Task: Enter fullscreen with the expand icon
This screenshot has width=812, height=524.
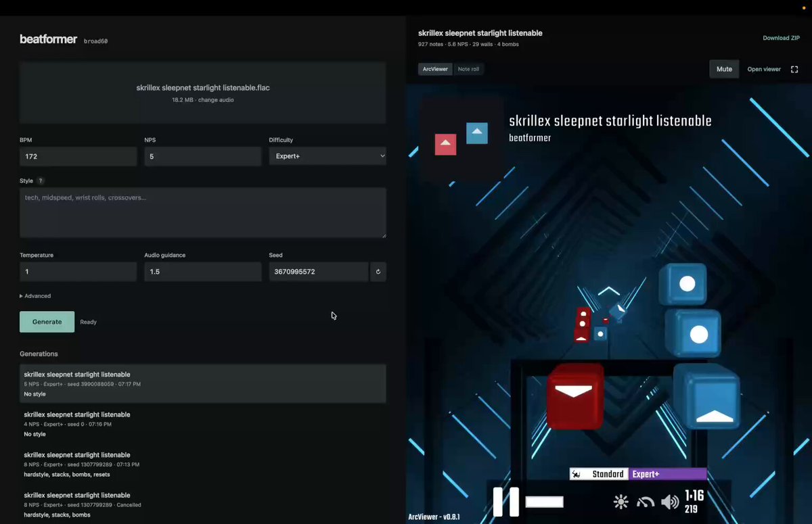Action: 794,69
